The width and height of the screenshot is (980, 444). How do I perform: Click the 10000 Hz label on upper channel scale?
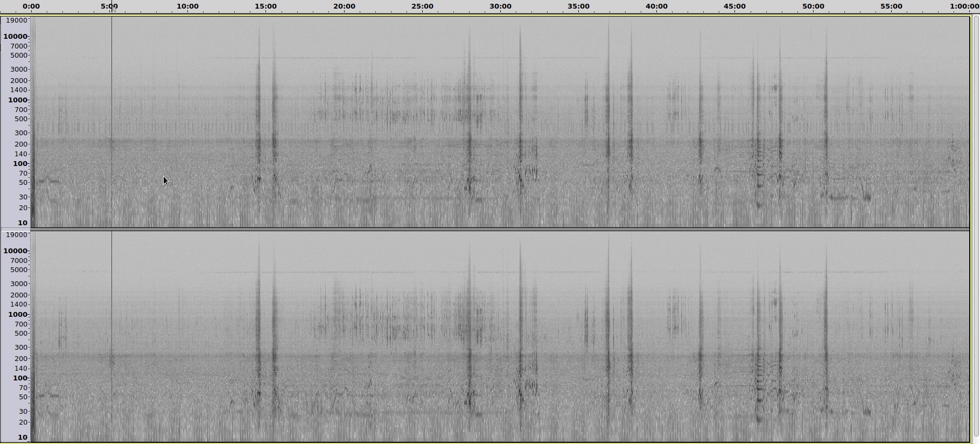point(15,36)
